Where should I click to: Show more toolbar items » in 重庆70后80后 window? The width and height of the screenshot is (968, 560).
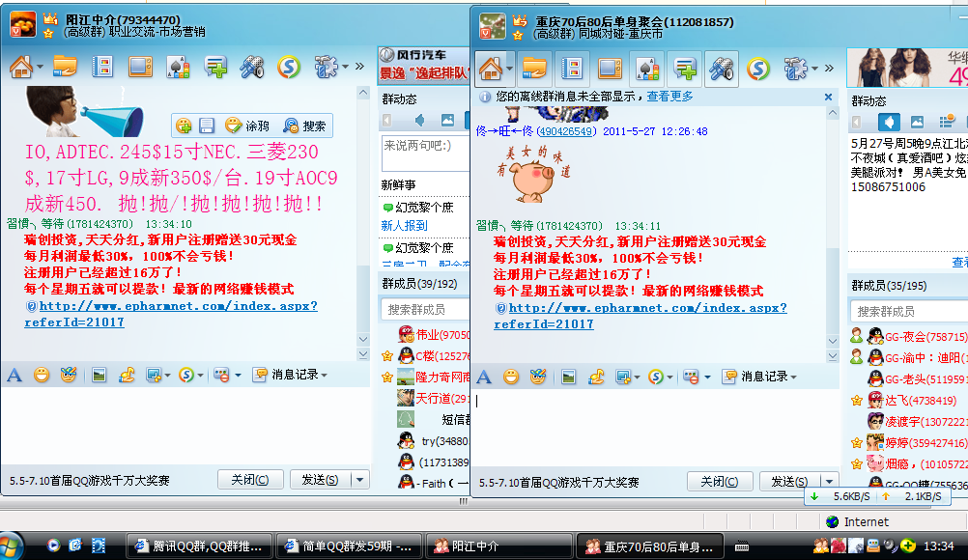(829, 68)
